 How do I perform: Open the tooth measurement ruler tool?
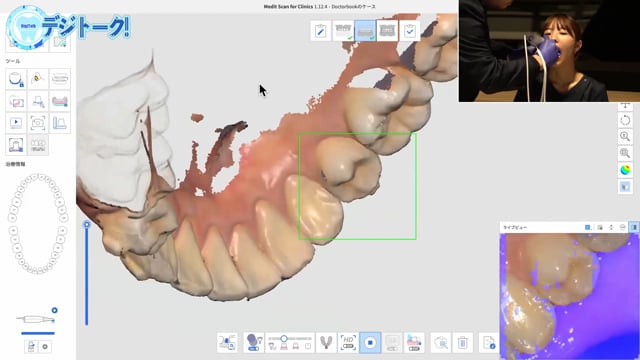pyautogui.click(x=60, y=123)
